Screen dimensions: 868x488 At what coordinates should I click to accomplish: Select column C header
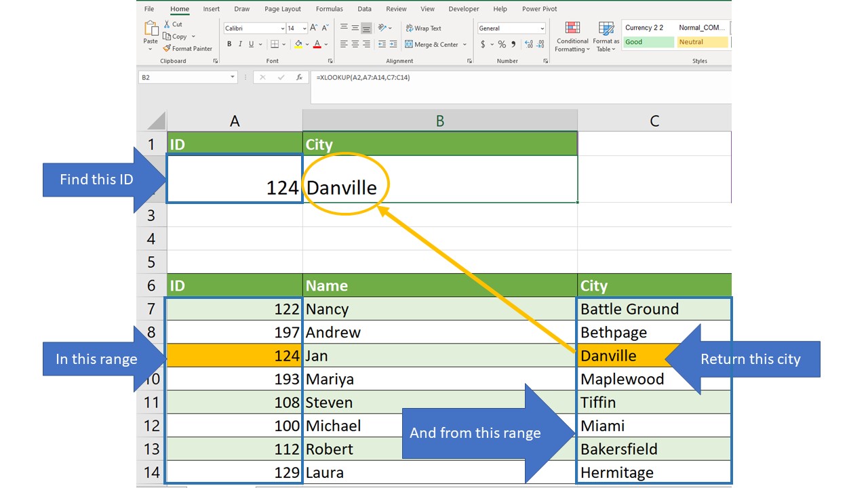[x=654, y=121]
